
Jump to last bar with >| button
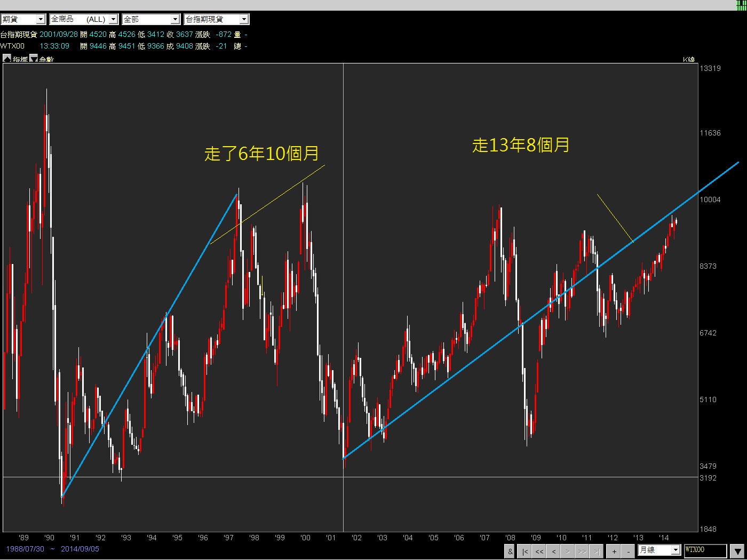coord(597,551)
